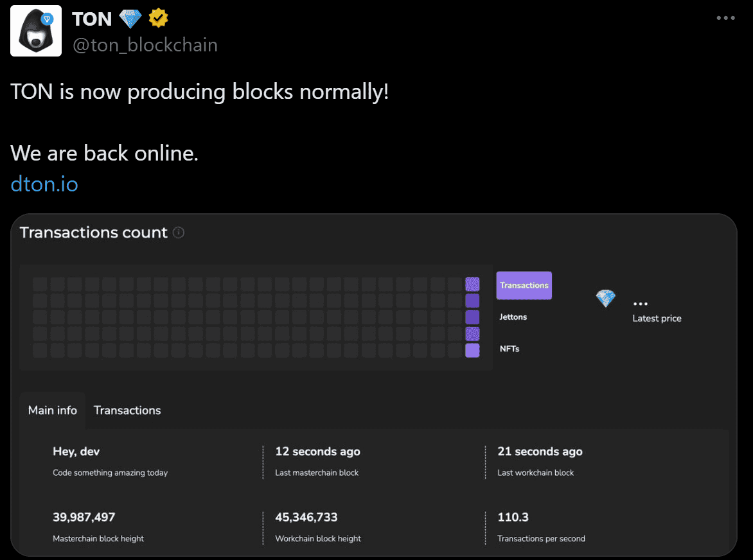Switch the chart to NFTs data
Viewport: 753px width, 560px height.
click(509, 348)
